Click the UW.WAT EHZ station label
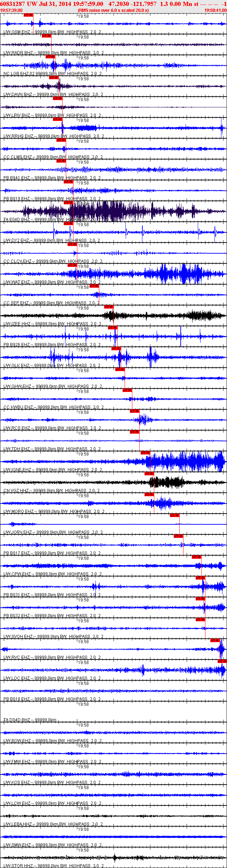Image resolution: width=227 pixels, height=868 pixels. [x=52, y=282]
